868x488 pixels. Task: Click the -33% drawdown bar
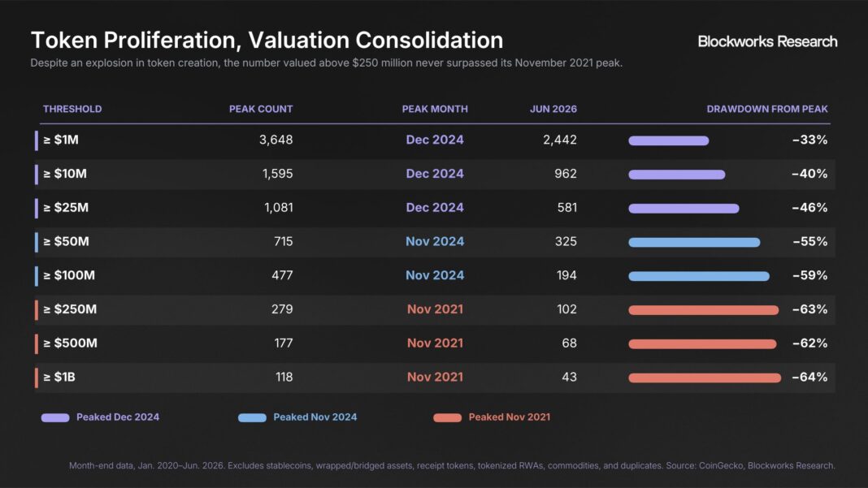669,140
